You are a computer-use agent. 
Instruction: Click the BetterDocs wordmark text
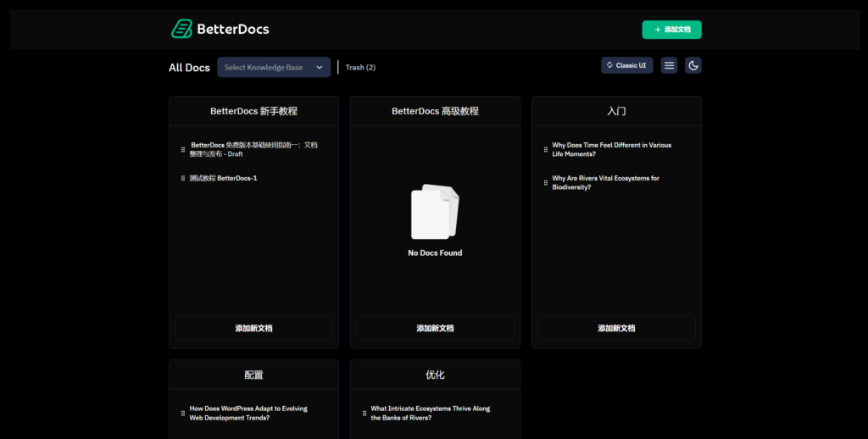coord(233,29)
